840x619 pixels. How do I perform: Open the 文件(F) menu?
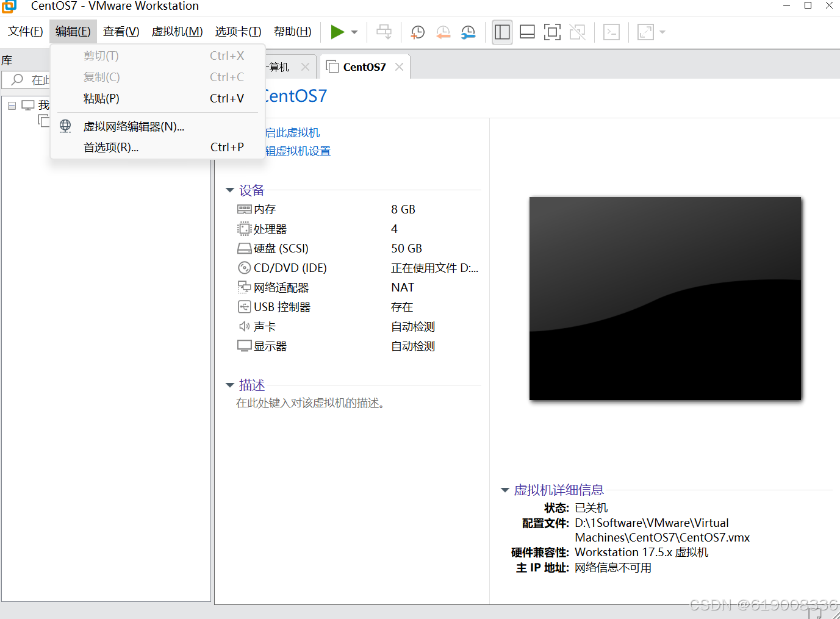26,32
